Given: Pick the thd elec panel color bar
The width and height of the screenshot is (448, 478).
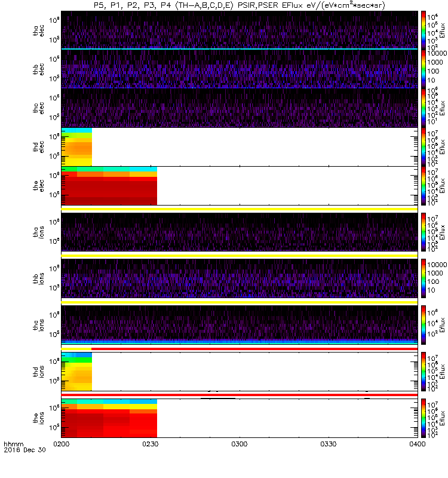Looking at the screenshot, I should (x=424, y=147).
